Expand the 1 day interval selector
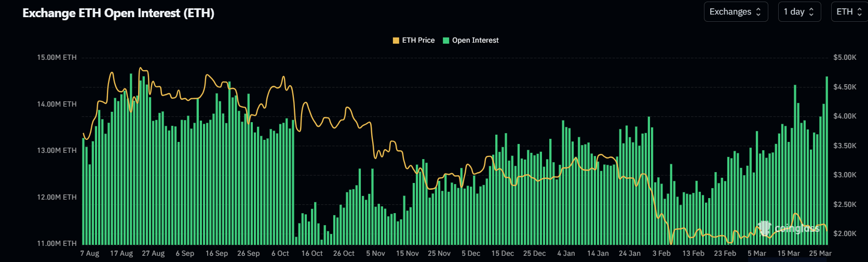 click(799, 12)
